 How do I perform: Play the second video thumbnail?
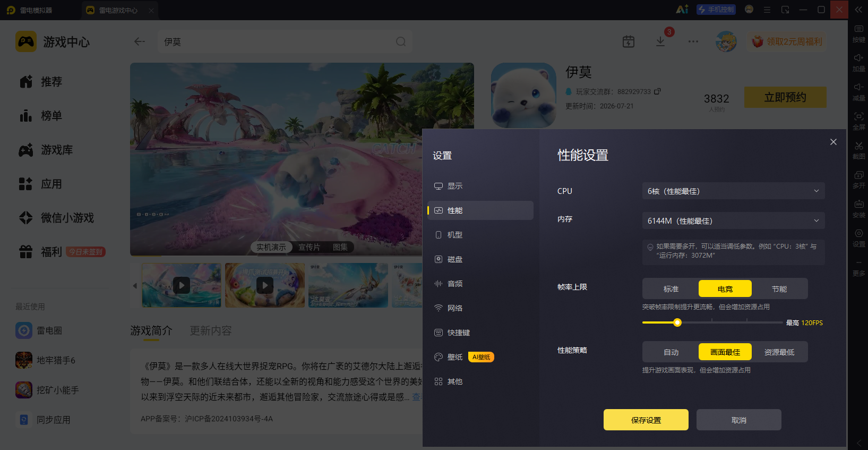[265, 285]
